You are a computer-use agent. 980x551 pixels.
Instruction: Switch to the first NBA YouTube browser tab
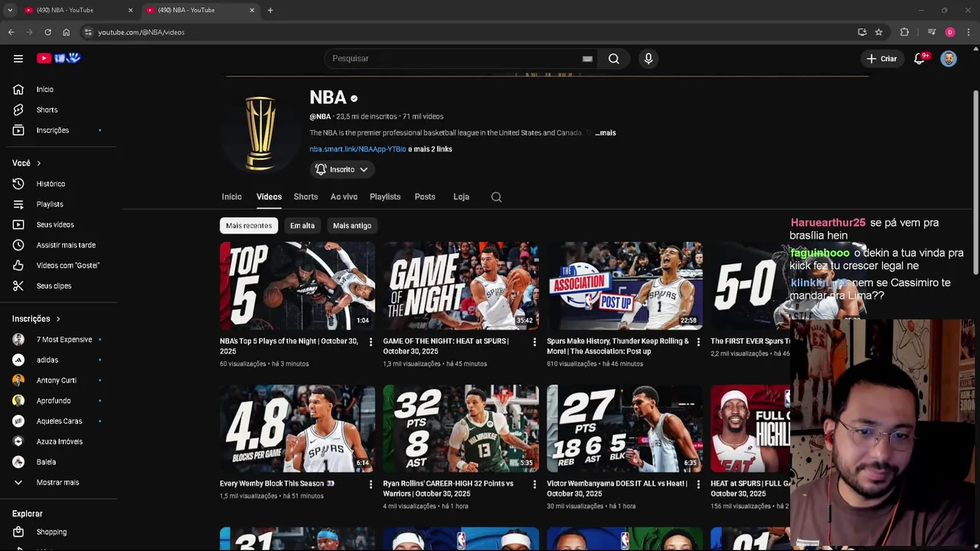click(77, 10)
